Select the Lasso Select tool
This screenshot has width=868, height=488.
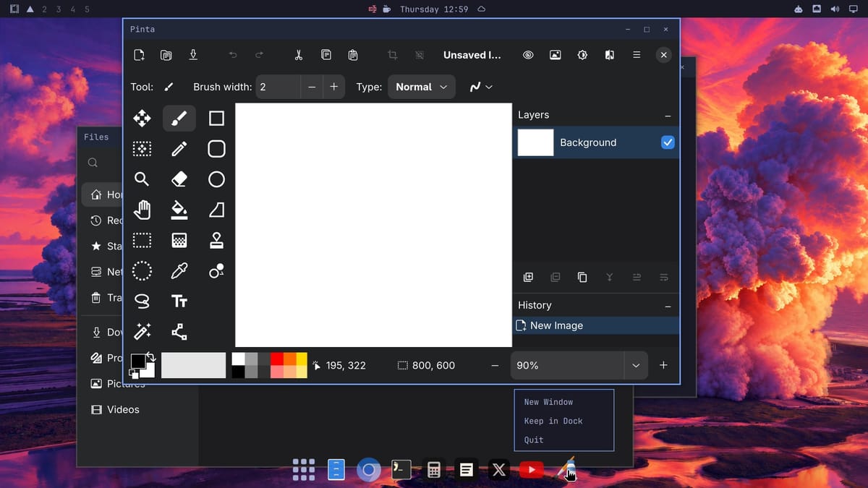142,301
